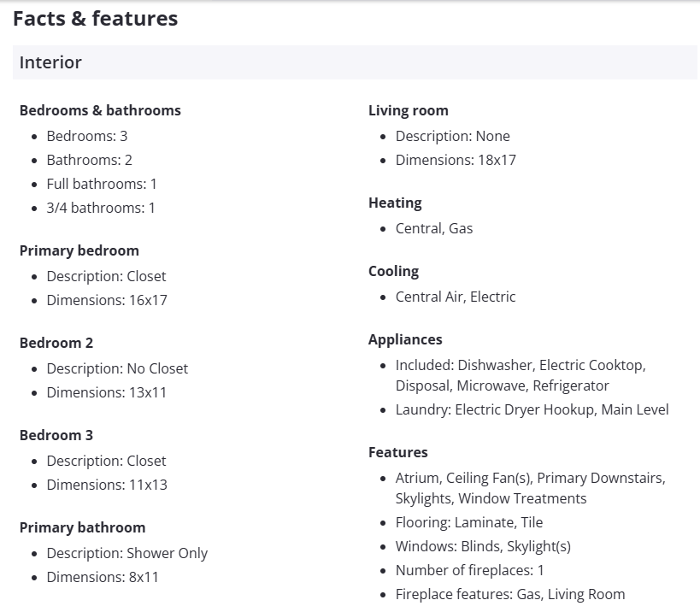The height and width of the screenshot is (606, 700).
Task: Select the Full bathrooms: 1 entry
Action: point(102,184)
